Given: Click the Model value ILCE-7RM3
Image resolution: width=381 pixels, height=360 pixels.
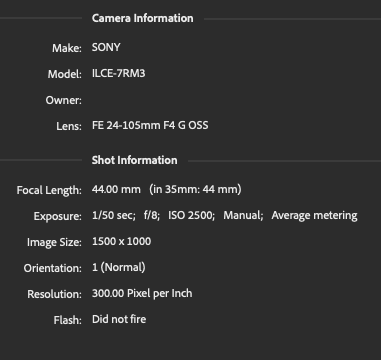Looking at the screenshot, I should pyautogui.click(x=119, y=73).
